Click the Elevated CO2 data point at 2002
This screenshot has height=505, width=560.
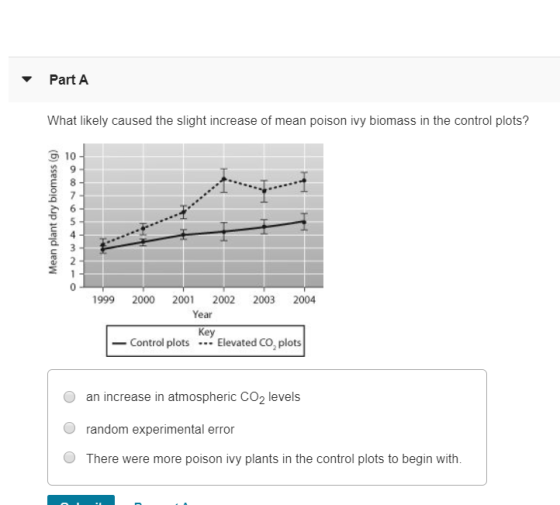224,179
